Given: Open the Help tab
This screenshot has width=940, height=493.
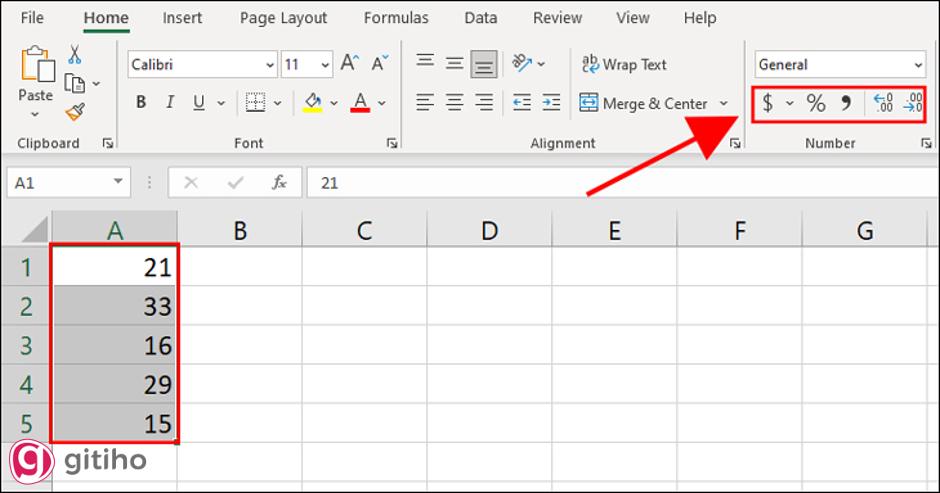Looking at the screenshot, I should (700, 18).
